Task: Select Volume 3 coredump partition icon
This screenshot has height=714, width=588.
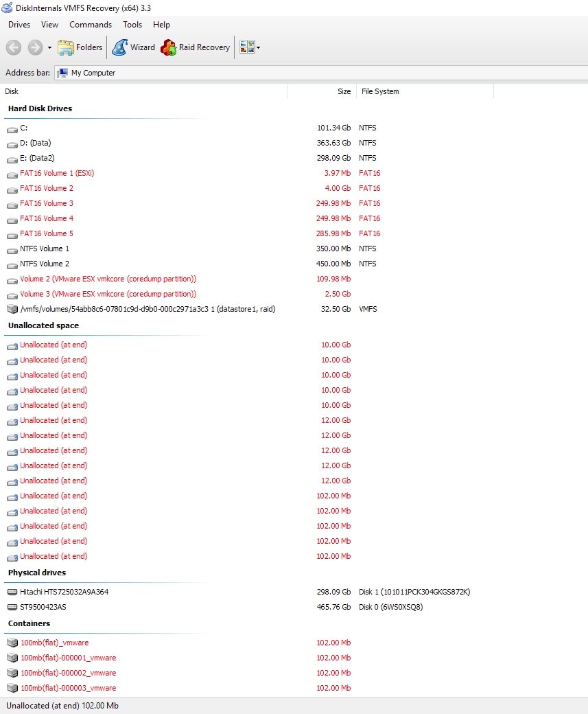Action: click(12, 295)
